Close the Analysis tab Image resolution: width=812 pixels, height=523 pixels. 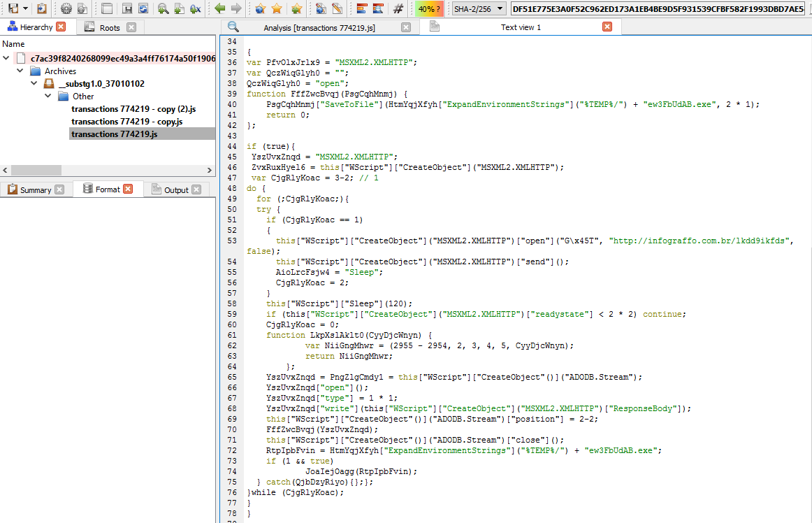click(406, 27)
